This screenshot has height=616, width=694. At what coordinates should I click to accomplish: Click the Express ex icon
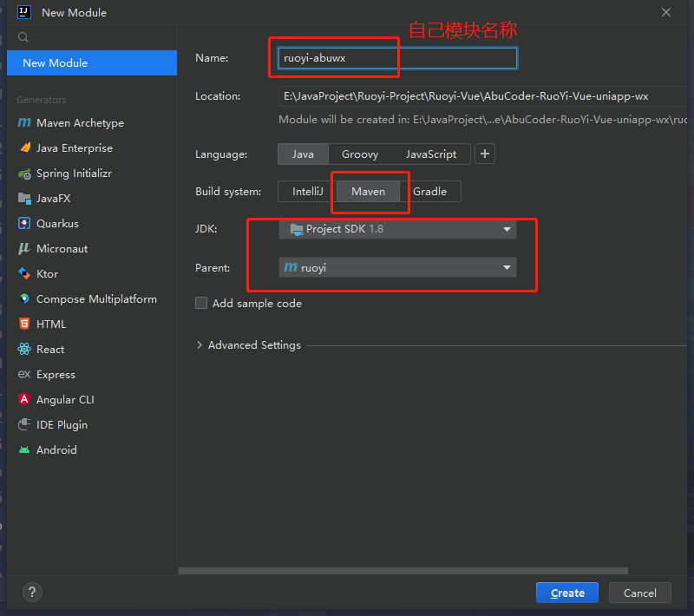pos(24,375)
